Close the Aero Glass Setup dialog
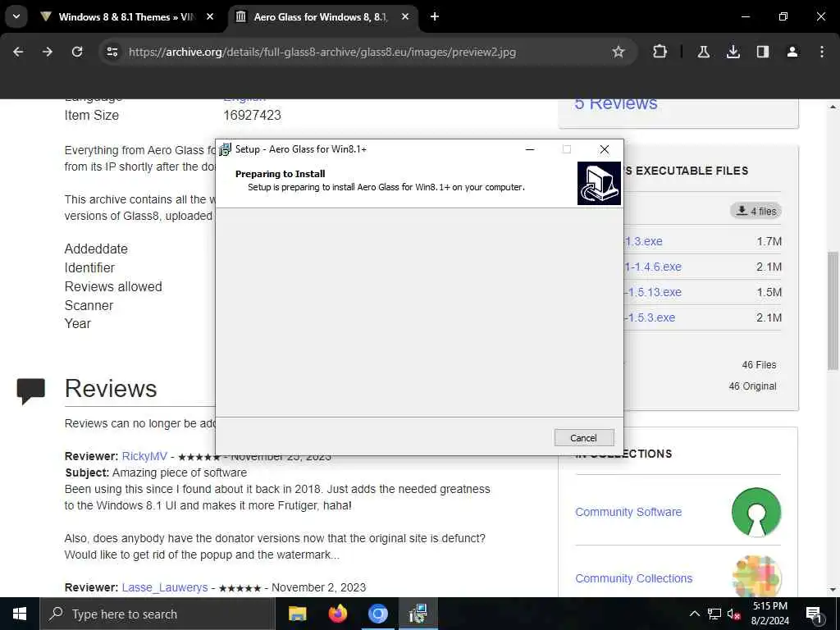The width and height of the screenshot is (840, 630). [x=605, y=149]
